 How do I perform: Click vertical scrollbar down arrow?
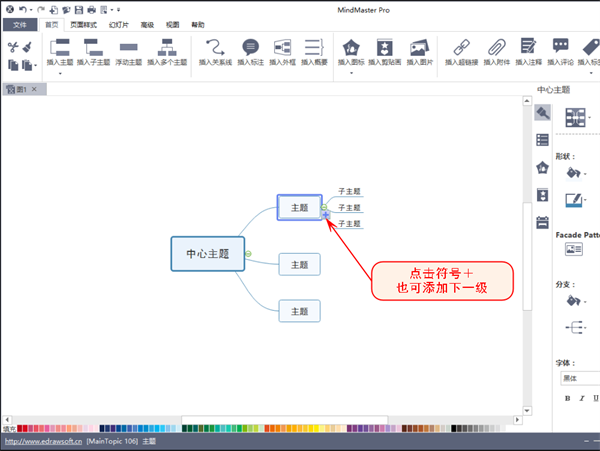[x=527, y=410]
